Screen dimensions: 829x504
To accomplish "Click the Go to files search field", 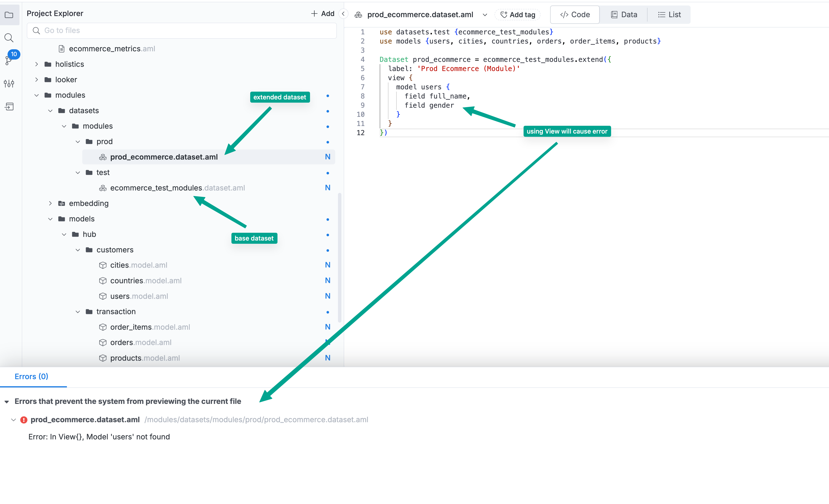I will 182,31.
